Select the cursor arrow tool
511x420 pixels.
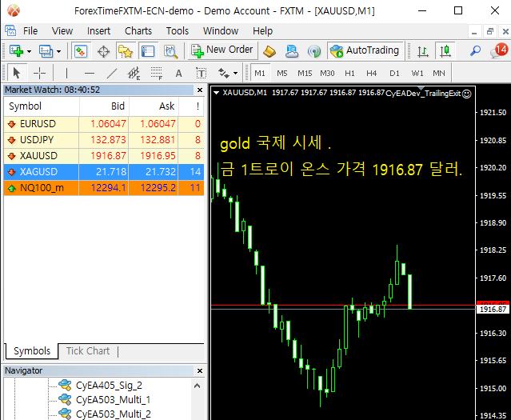point(16,73)
